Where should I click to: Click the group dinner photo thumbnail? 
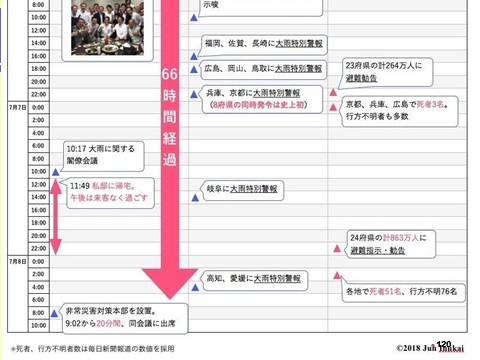point(107,27)
